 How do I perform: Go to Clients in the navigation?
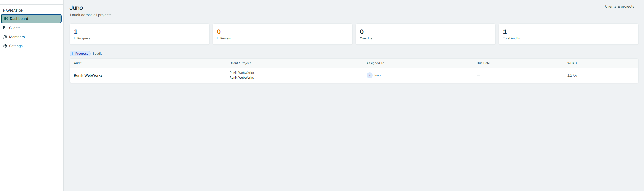click(31, 28)
